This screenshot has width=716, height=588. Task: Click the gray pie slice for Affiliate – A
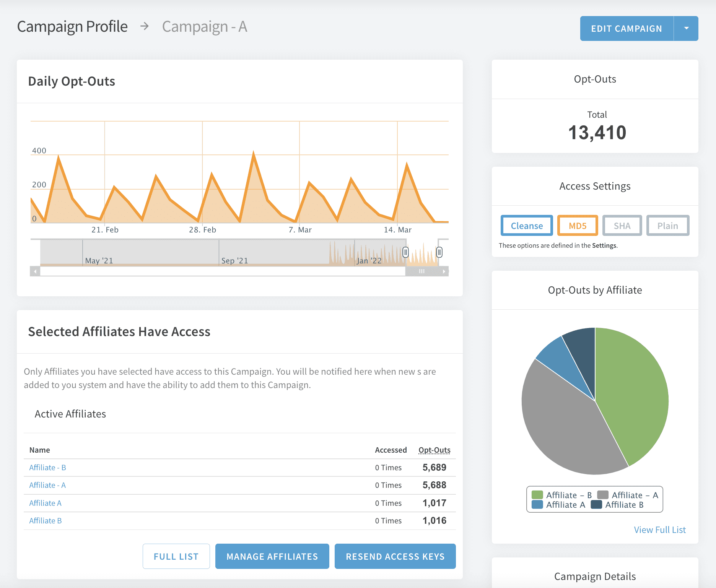(x=562, y=424)
